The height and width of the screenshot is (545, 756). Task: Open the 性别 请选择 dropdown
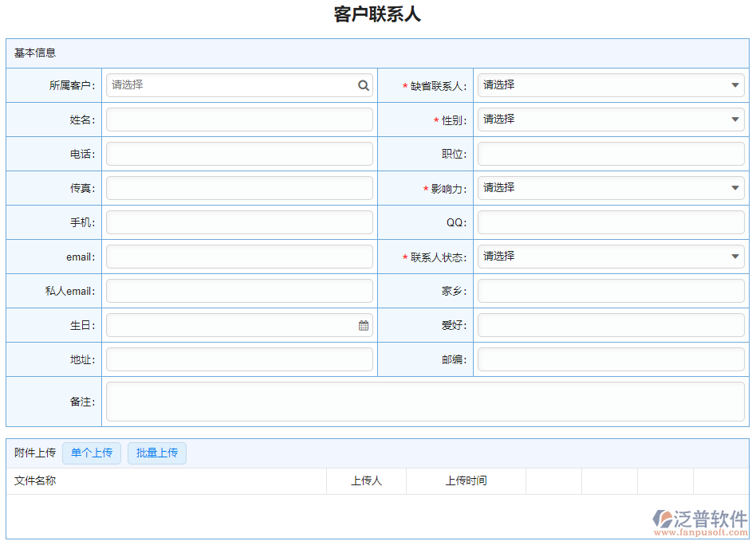click(x=610, y=119)
